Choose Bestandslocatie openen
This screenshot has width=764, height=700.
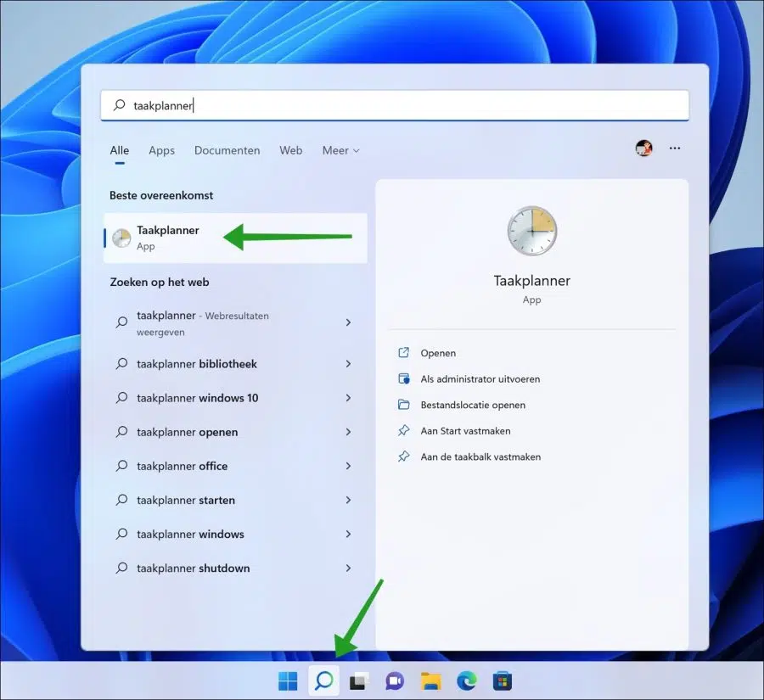point(473,405)
